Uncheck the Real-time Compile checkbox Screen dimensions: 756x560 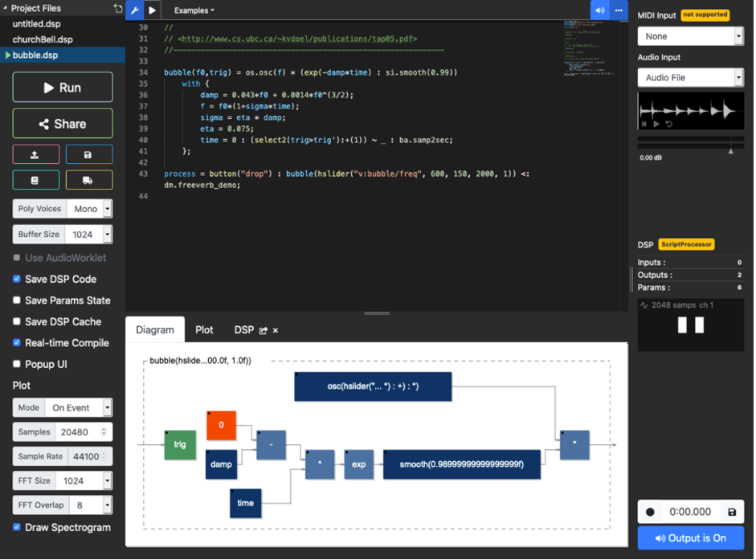coord(17,343)
